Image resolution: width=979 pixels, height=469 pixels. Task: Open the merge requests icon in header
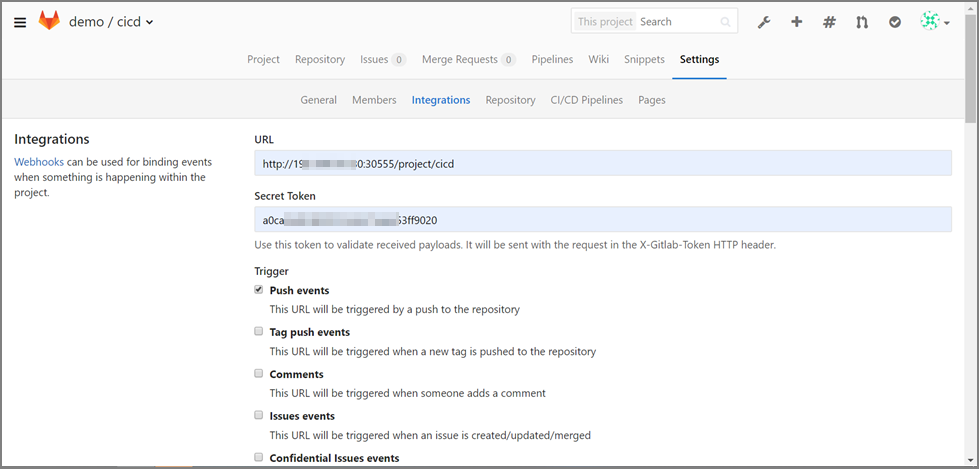tap(862, 22)
